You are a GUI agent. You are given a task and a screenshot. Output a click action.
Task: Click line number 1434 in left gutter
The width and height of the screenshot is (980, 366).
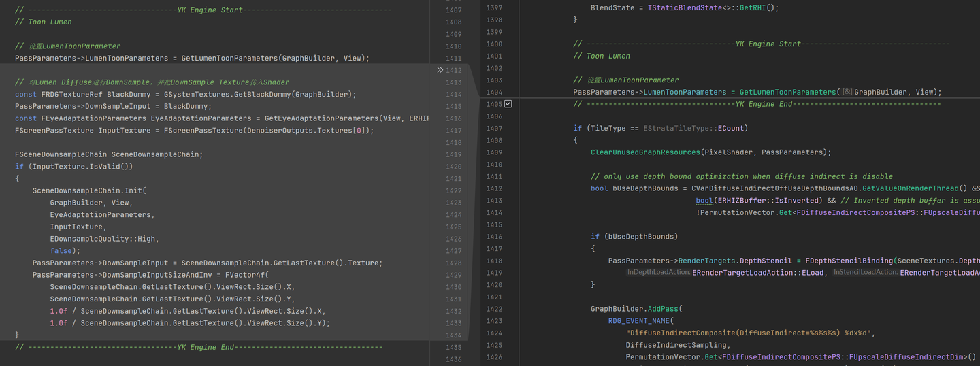(453, 335)
